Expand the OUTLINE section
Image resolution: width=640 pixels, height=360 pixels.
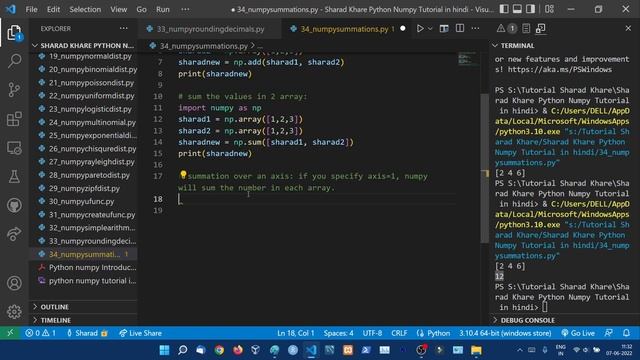click(84, 307)
